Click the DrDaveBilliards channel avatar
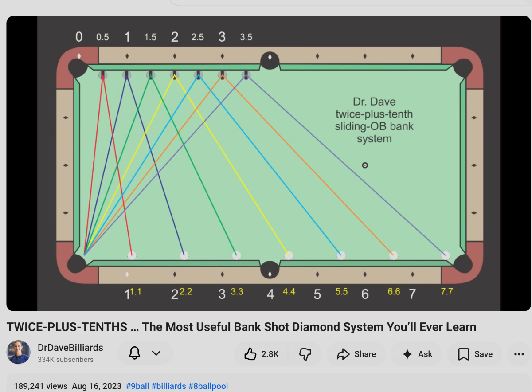The height and width of the screenshot is (392, 532). click(19, 353)
